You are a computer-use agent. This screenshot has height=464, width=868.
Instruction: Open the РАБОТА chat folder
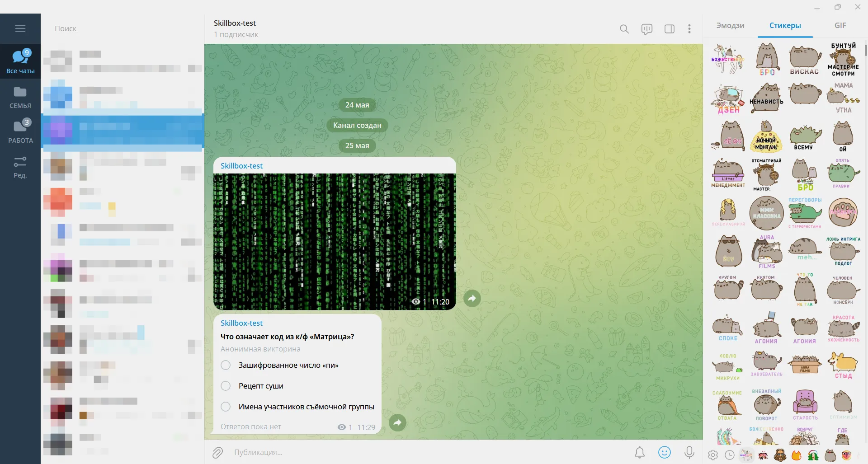point(20,131)
